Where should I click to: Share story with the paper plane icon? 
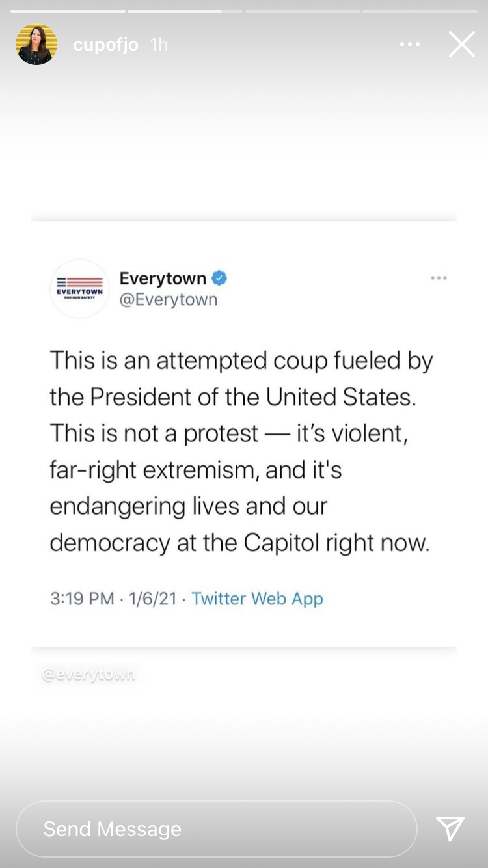(450, 828)
